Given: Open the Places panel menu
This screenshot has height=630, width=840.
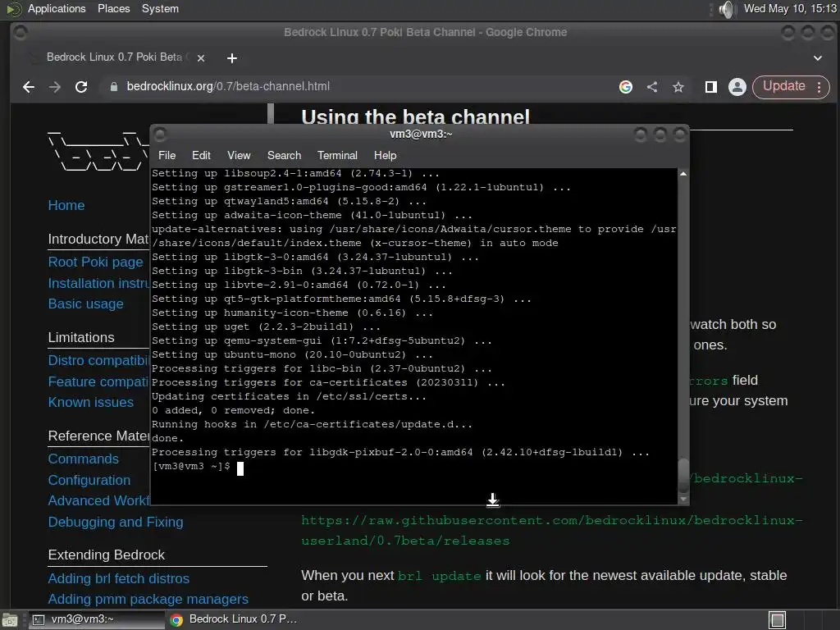Looking at the screenshot, I should click(x=113, y=8).
